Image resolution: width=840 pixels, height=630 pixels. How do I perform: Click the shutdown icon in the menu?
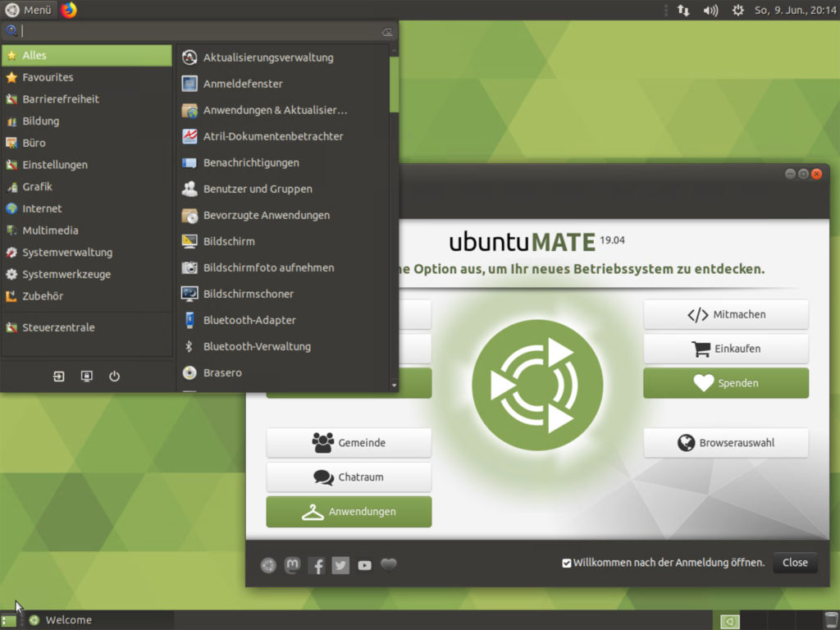(x=114, y=376)
